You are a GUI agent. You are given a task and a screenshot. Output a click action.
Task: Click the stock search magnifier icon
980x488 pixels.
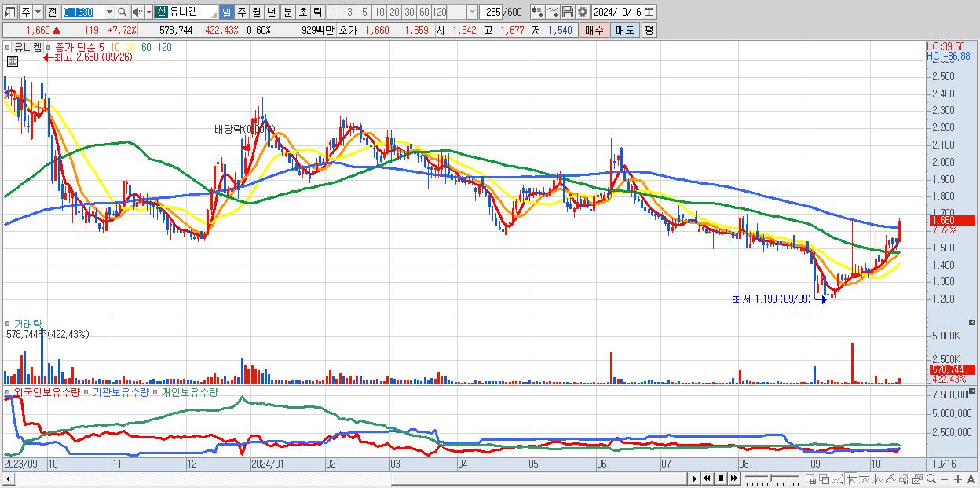point(122,12)
